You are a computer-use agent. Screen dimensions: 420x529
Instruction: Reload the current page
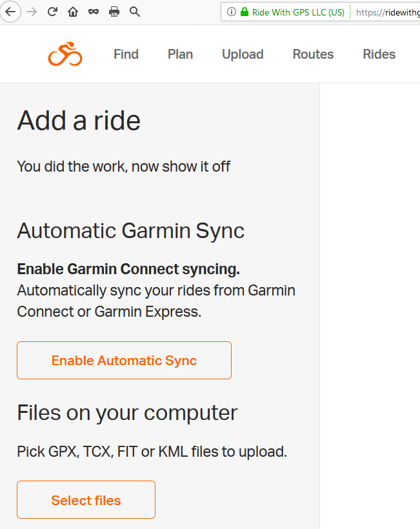coord(52,12)
